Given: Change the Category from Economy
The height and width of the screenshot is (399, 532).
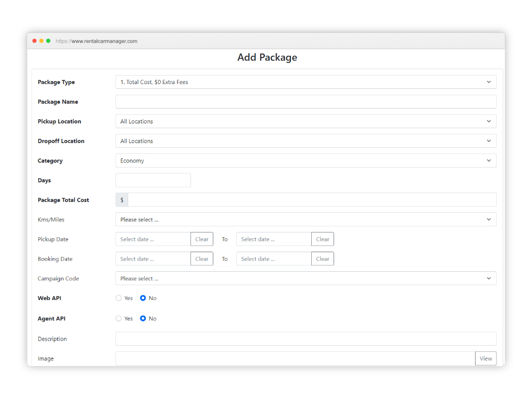Looking at the screenshot, I should point(306,160).
